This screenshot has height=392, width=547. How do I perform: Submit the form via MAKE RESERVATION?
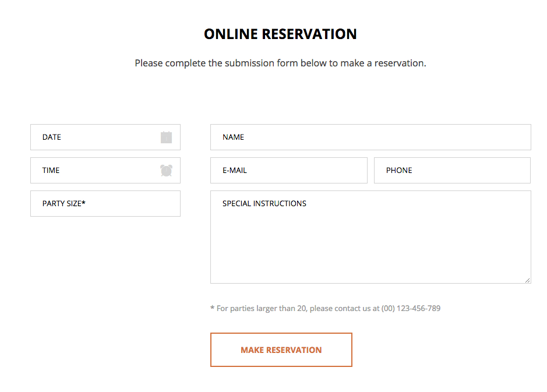pyautogui.click(x=281, y=349)
